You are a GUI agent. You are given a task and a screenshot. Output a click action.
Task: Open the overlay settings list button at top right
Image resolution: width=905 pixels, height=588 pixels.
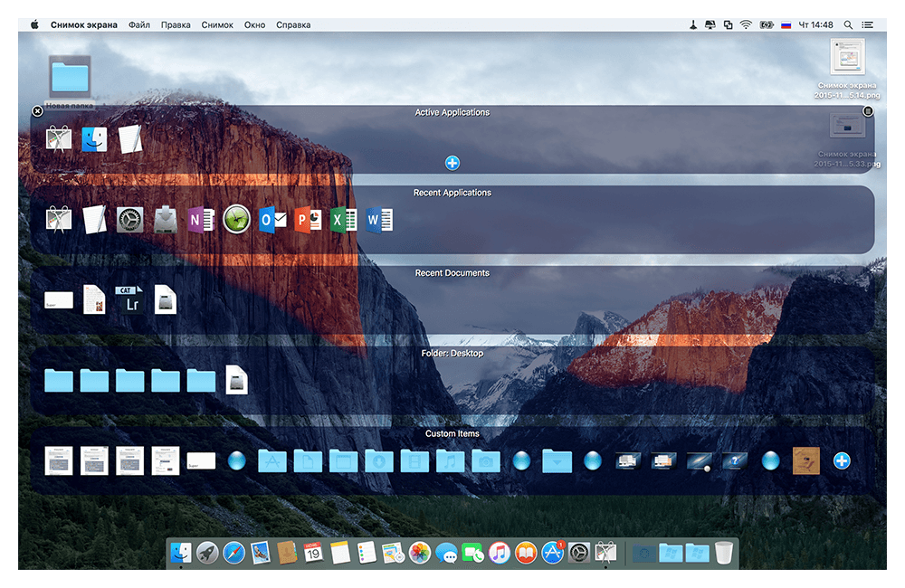coord(868,110)
